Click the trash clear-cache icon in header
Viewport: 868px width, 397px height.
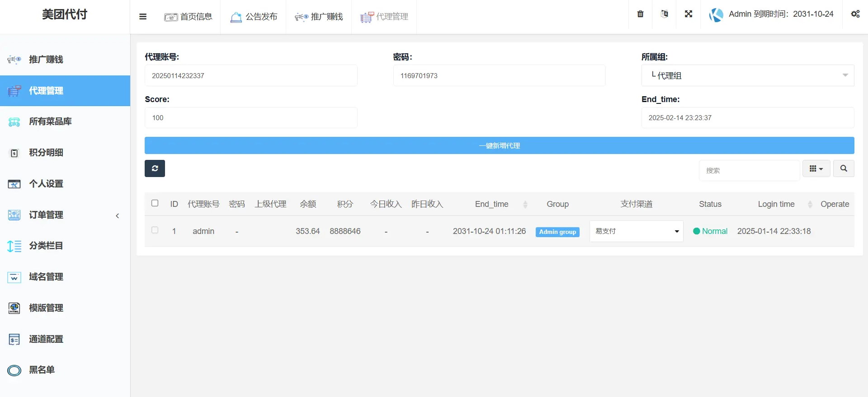[640, 14]
